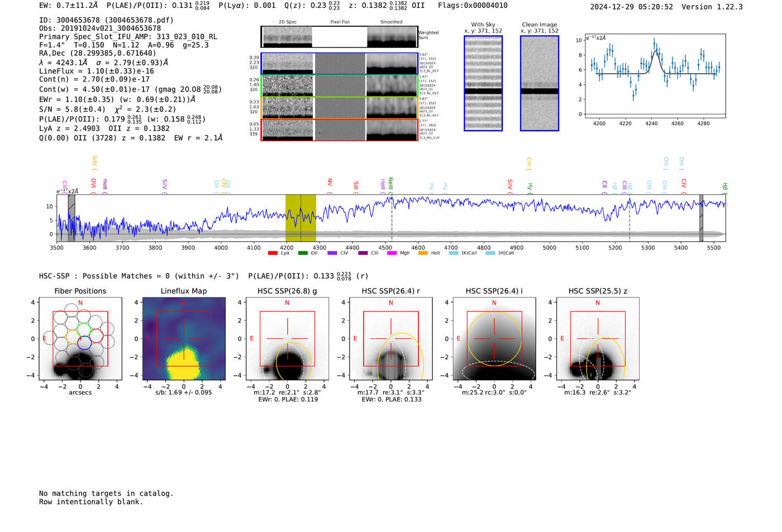Viewport: 782px width, 532px height.
Task: Click the Primary Spec_Slot_IFU_AMP: 313_023_010_RL line
Action: pyautogui.click(x=128, y=37)
